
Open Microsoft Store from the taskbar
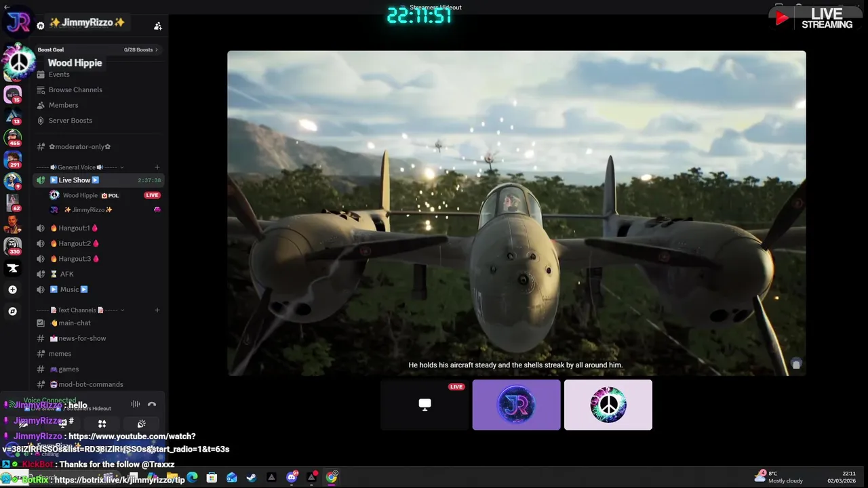[212, 477]
